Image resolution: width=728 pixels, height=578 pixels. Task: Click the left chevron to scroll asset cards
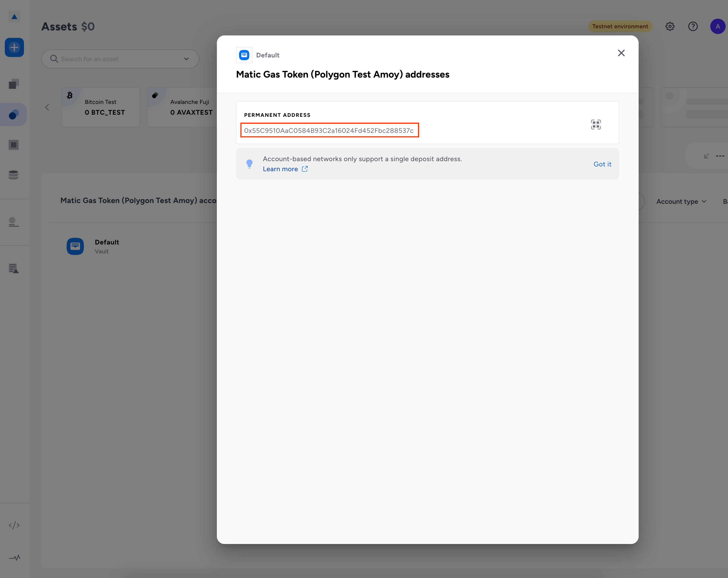click(47, 107)
